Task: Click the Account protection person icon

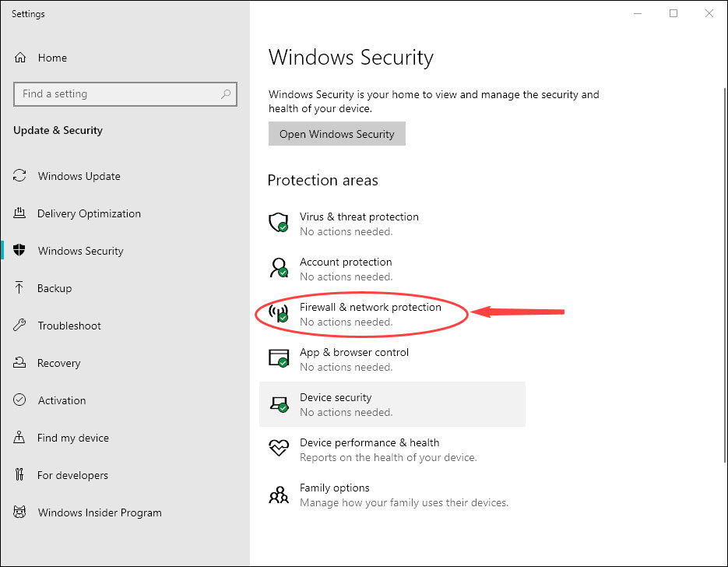Action: pyautogui.click(x=279, y=268)
